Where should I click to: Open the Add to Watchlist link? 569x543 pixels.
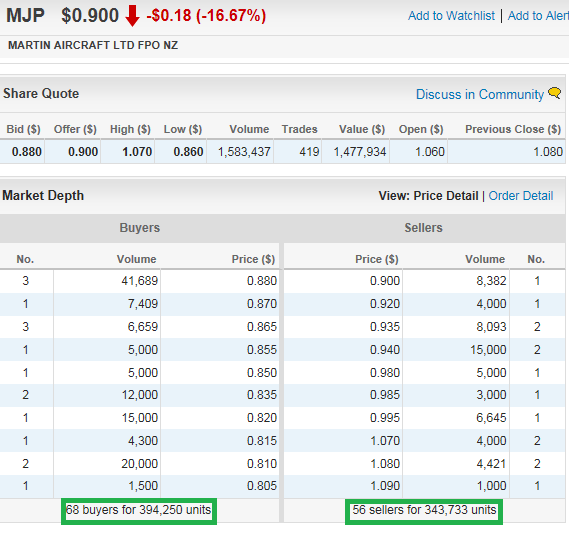tap(451, 16)
